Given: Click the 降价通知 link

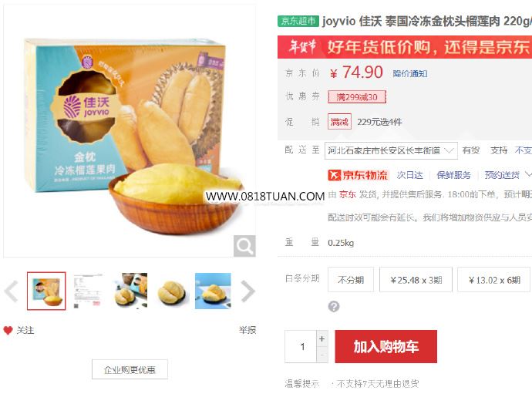Looking at the screenshot, I should (x=410, y=73).
